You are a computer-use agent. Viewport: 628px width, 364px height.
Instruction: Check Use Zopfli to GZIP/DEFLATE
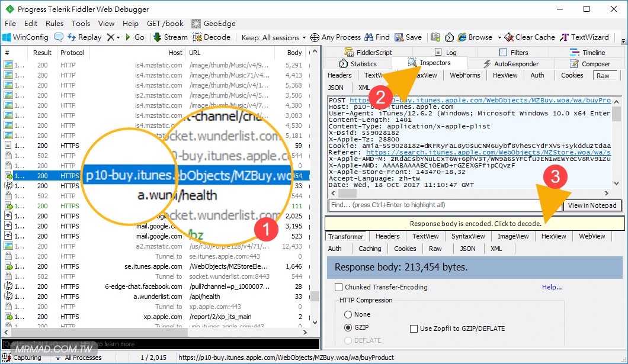[414, 328]
